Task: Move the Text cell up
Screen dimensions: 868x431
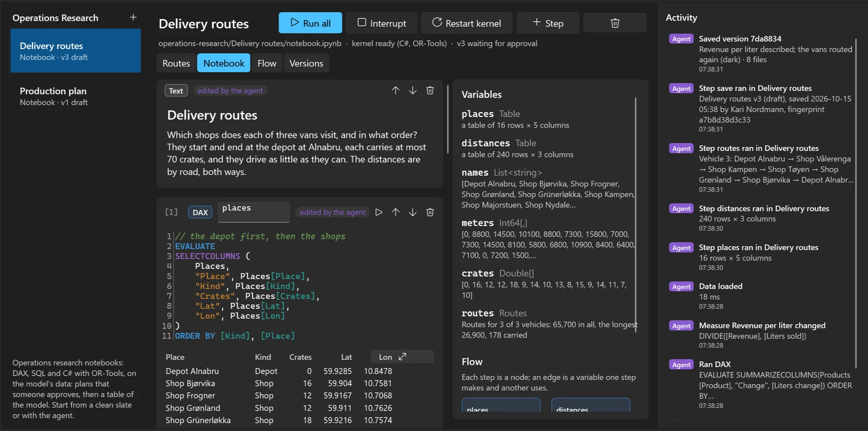Action: click(395, 90)
